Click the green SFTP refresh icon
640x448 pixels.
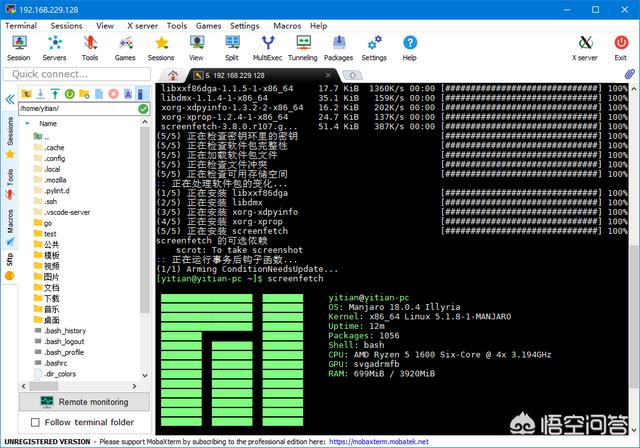pyautogui.click(x=70, y=94)
